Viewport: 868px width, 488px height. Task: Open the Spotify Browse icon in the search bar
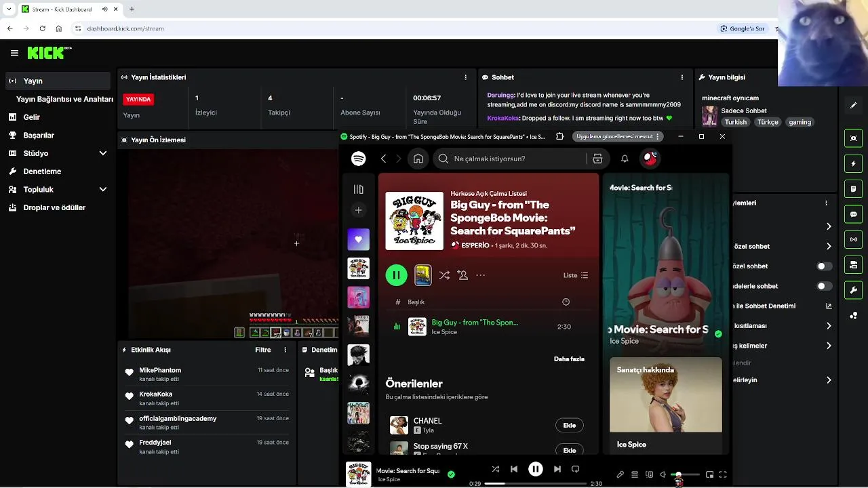pos(597,159)
